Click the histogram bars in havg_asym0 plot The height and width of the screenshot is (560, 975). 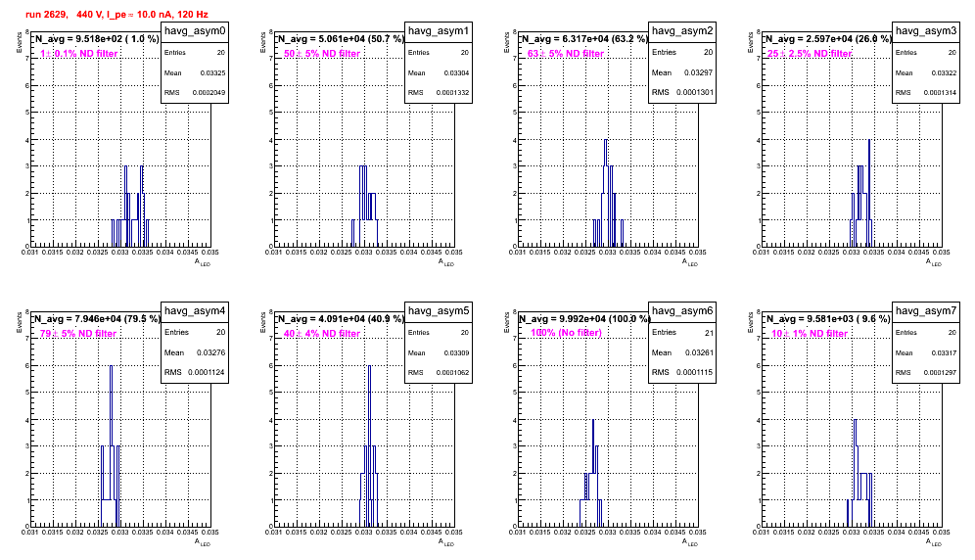click(x=130, y=208)
